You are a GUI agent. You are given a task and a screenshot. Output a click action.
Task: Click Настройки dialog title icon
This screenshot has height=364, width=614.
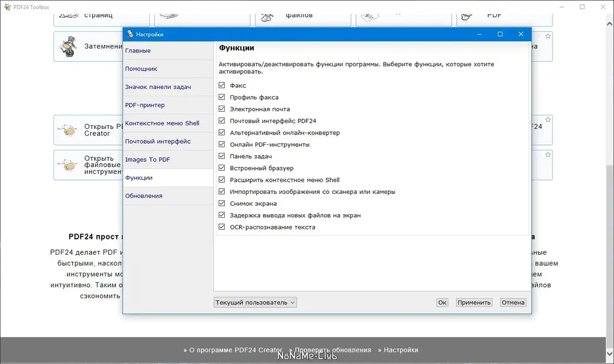(130, 34)
